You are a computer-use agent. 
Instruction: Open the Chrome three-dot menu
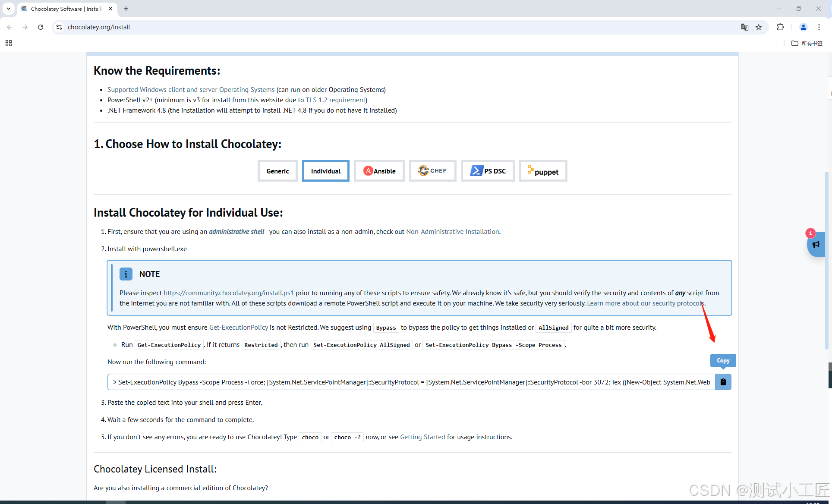819,27
